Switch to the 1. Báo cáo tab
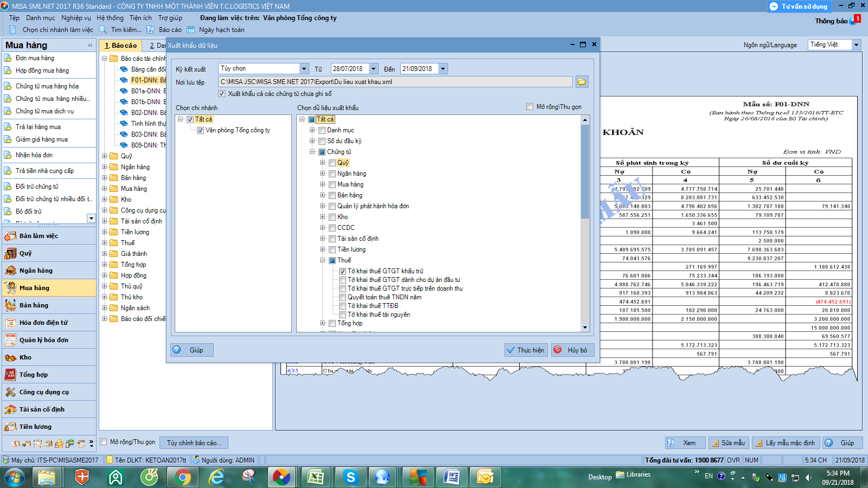 [x=120, y=46]
